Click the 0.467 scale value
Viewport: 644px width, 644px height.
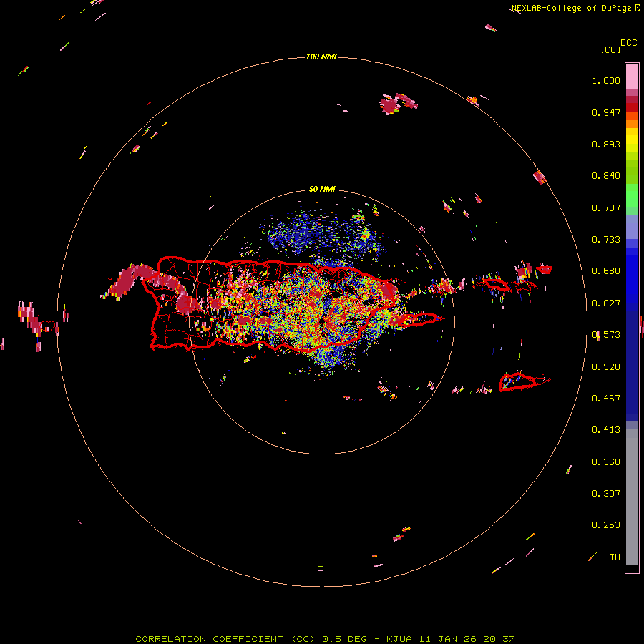[606, 399]
